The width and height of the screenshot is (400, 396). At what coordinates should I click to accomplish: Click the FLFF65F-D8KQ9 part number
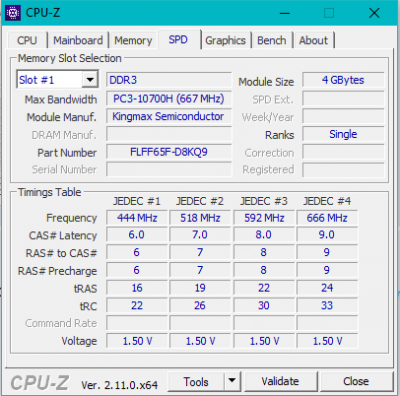point(169,152)
